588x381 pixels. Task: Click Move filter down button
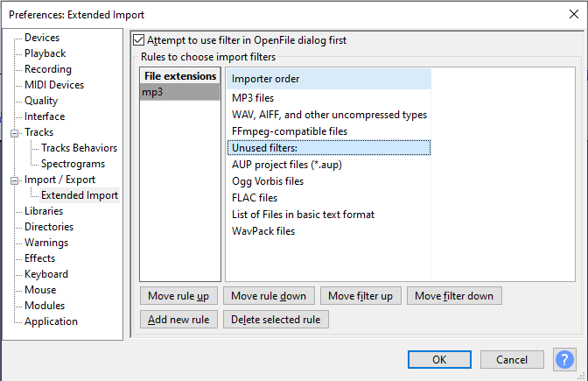point(454,296)
